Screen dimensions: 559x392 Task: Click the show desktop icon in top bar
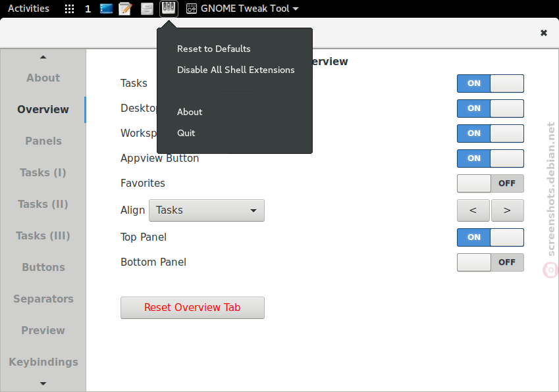(x=106, y=9)
